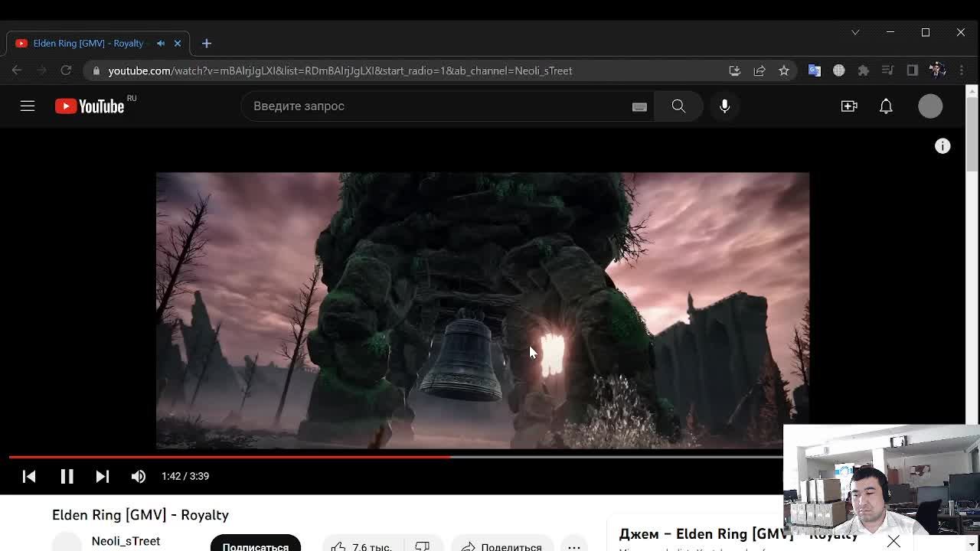Pause the video

pos(67,476)
